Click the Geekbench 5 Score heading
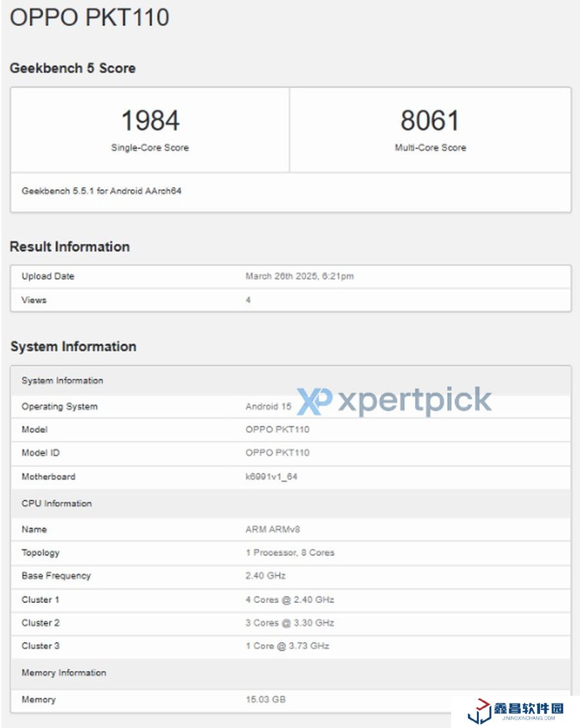Viewport: 580px width, 728px height. [x=73, y=68]
